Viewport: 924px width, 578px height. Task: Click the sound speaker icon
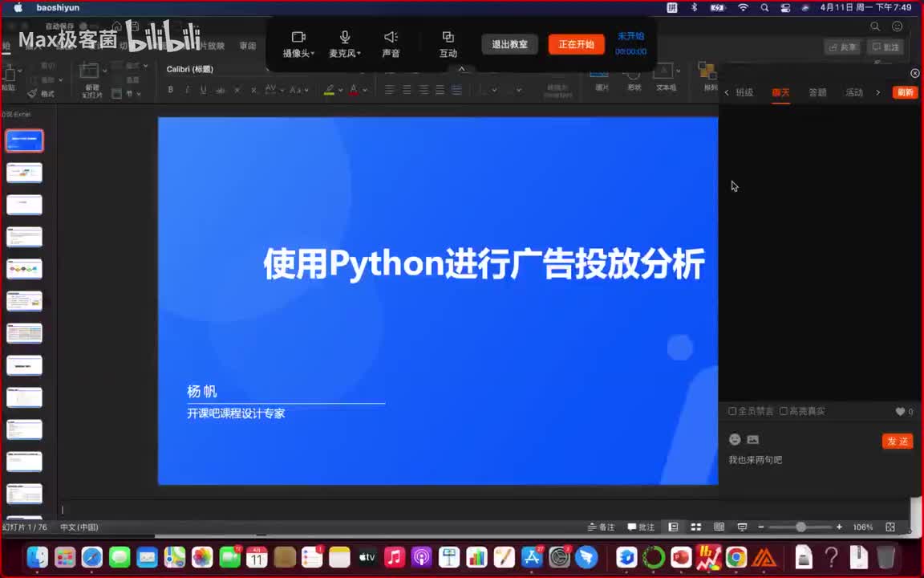point(391,37)
